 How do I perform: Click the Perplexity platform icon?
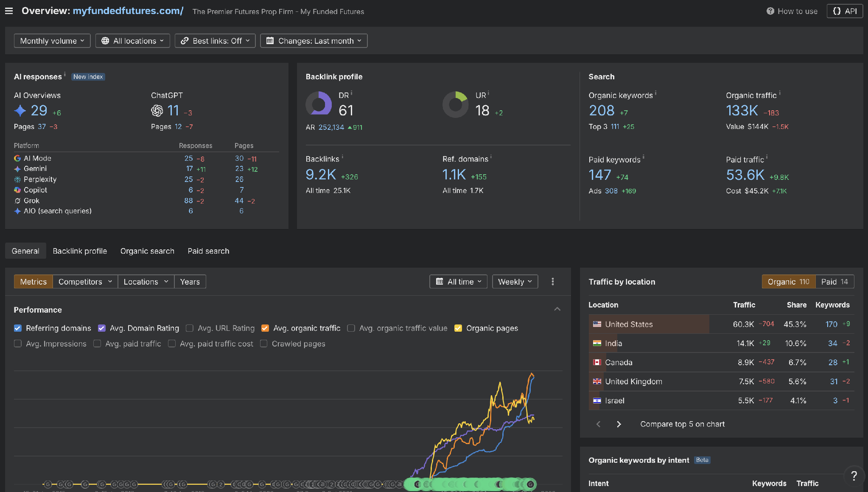17,179
